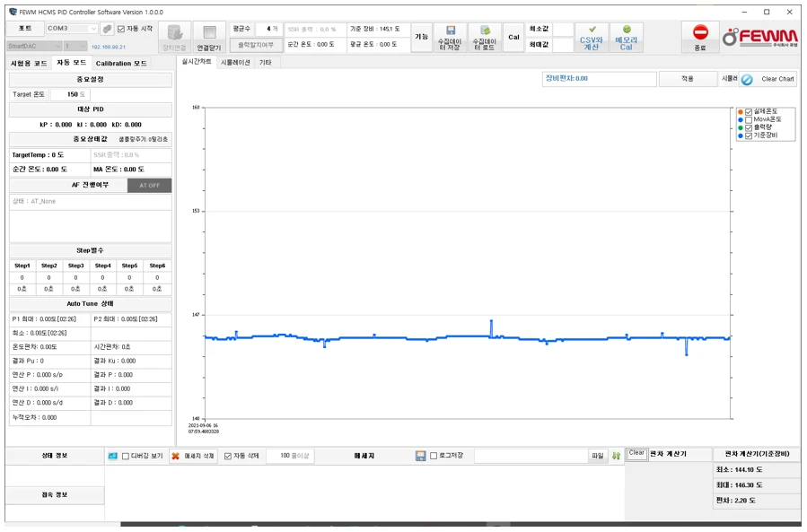Click the blue 기준장비 legend color dot
Image resolution: width=807 pixels, height=532 pixels.
click(x=740, y=135)
